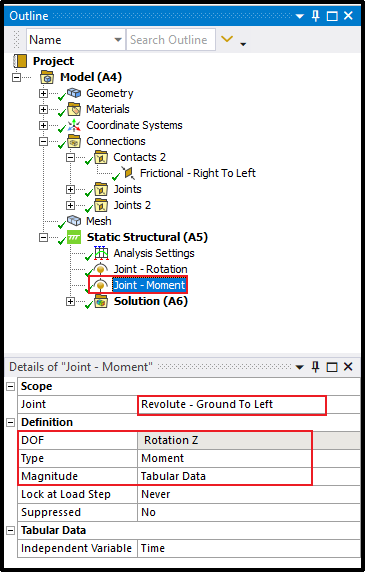This screenshot has width=365, height=572.
Task: Click Frictional - Right To Left contact icon
Action: (128, 173)
